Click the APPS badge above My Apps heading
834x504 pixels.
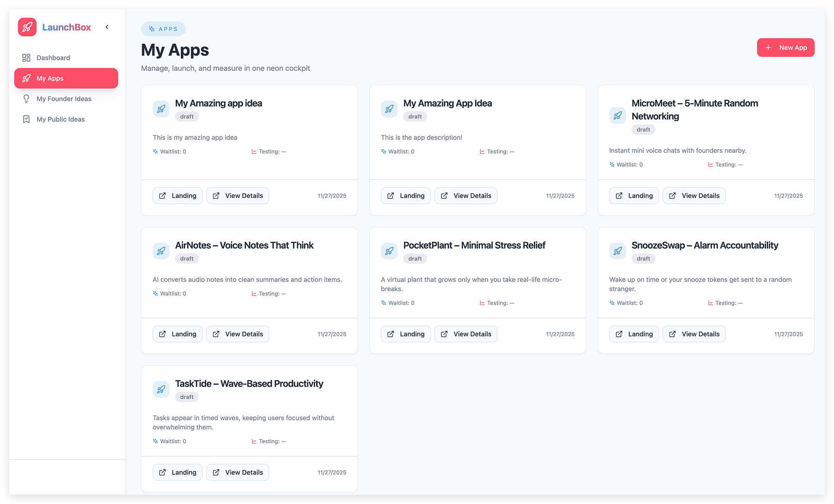pos(164,28)
